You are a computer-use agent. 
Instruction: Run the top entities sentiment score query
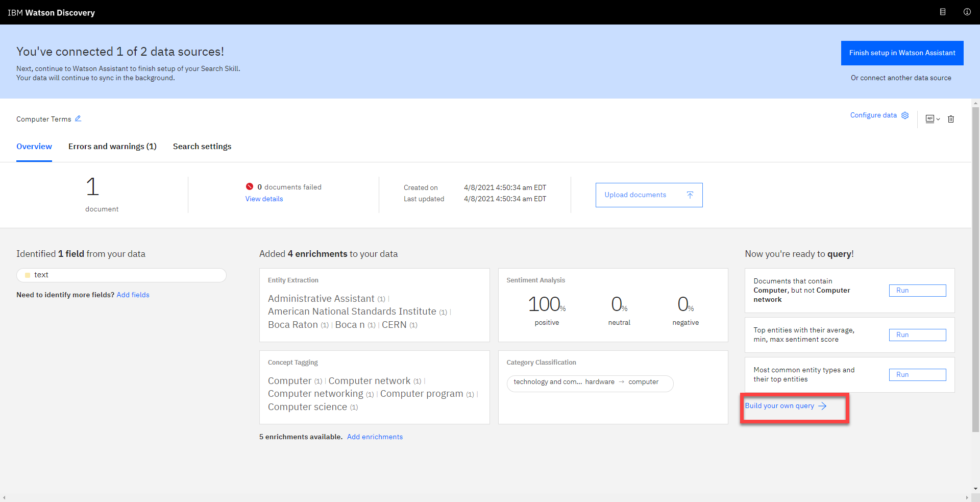pyautogui.click(x=917, y=335)
